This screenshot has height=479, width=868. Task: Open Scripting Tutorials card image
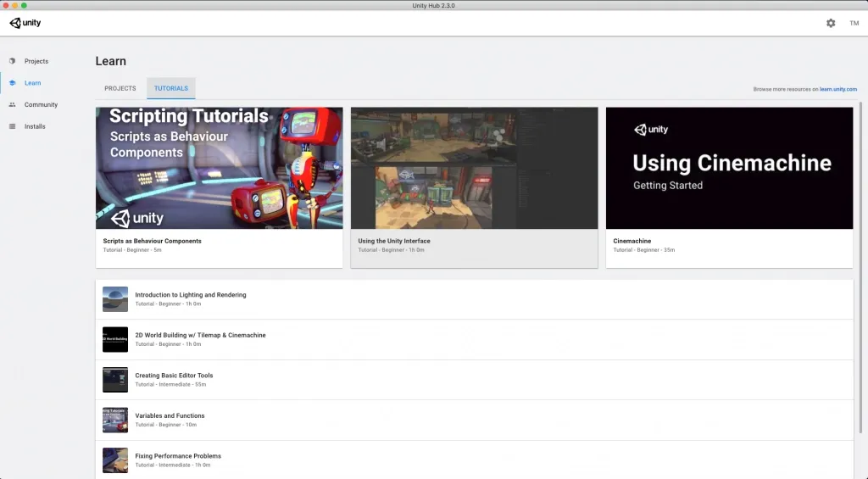220,168
